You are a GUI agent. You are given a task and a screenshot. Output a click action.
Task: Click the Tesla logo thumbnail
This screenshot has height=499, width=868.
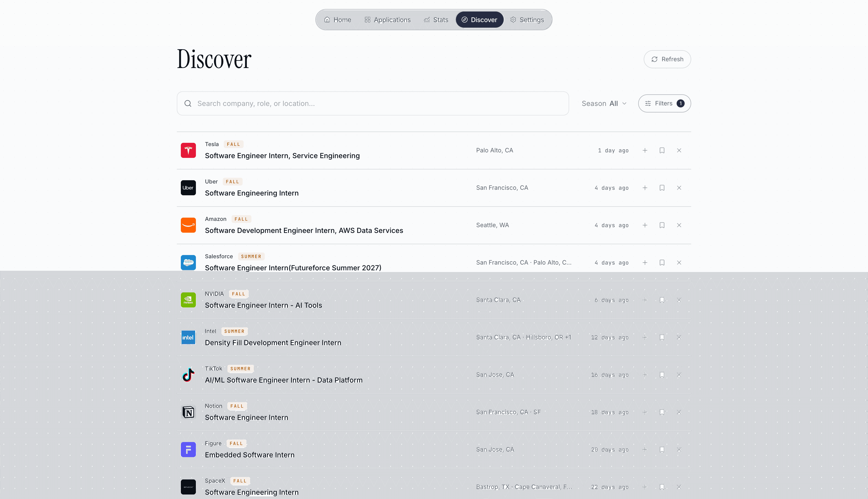[x=188, y=150]
